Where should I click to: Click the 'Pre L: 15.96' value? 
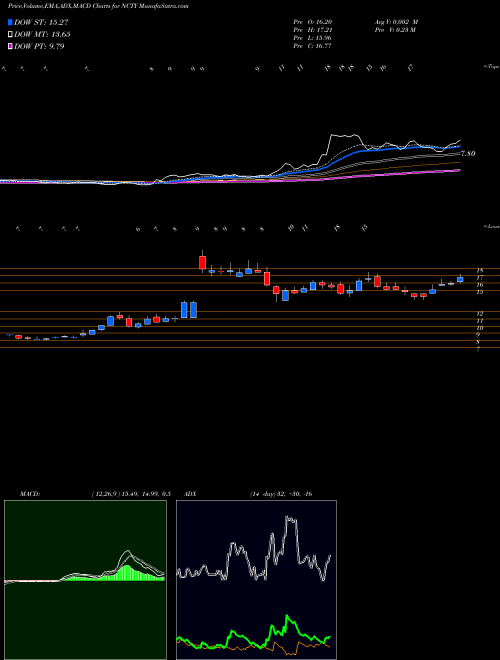(313, 38)
